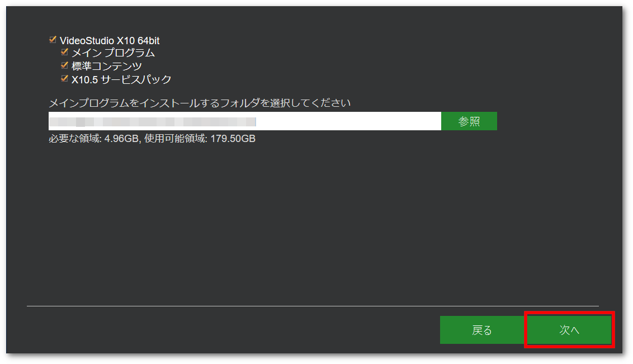633x364 pixels.
Task: Click the horizontal separator line above the buttons
Action: pyautogui.click(x=313, y=306)
